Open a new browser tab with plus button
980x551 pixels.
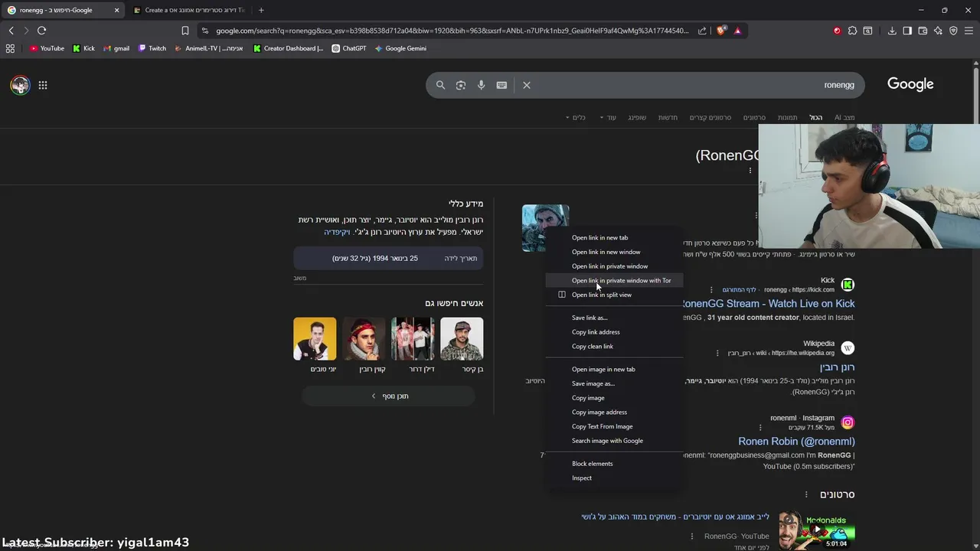261,10
